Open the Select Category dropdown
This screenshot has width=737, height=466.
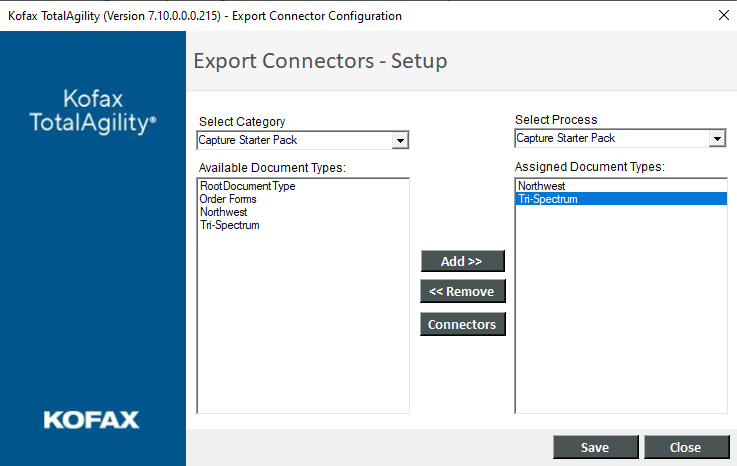(x=400, y=140)
